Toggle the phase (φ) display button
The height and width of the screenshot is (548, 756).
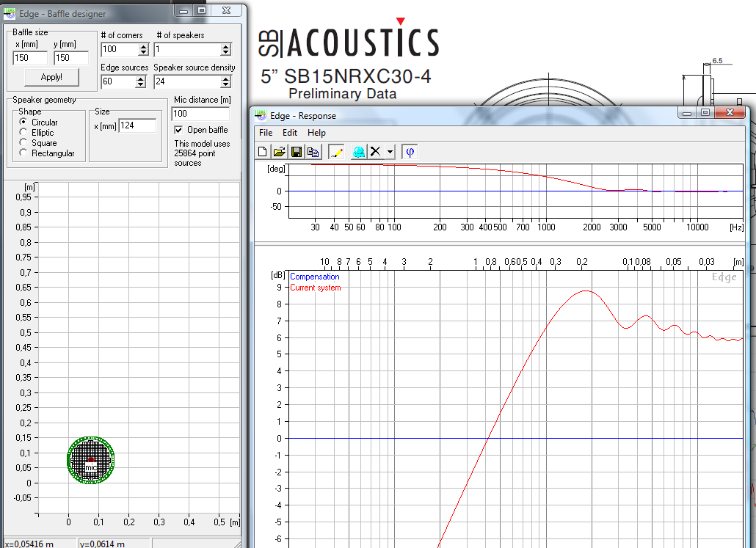[410, 153]
